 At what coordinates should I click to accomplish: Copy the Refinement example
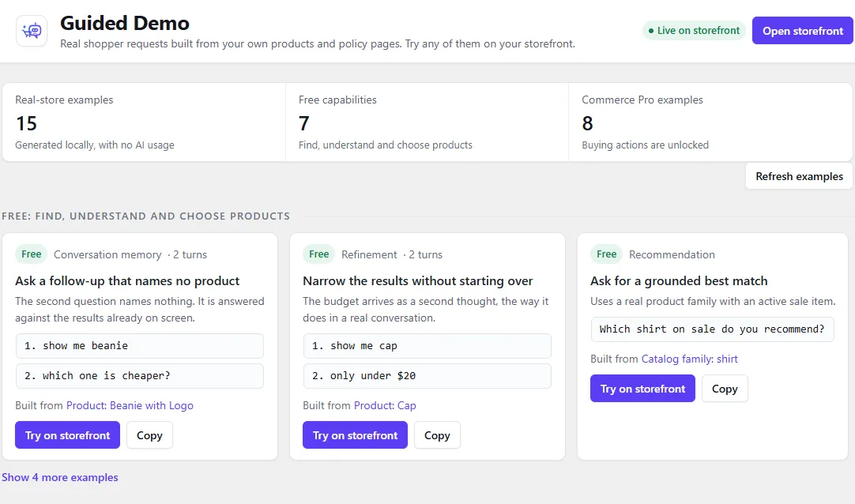437,434
